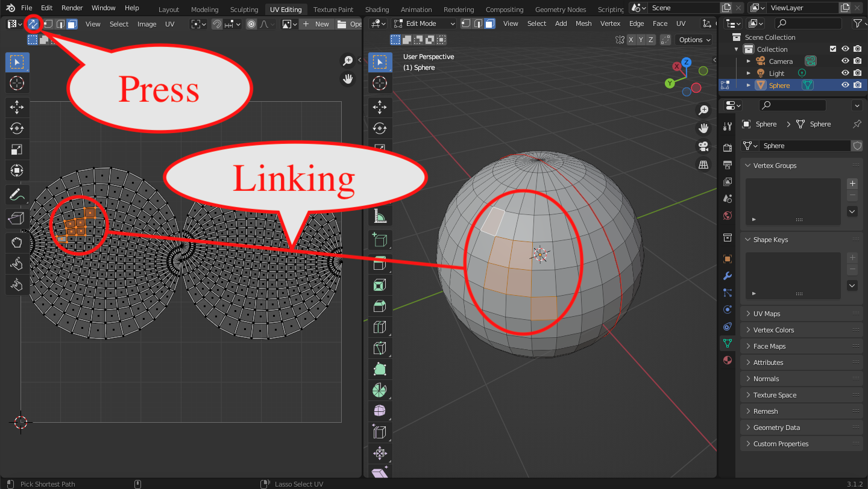Viewport: 868px width, 489px height.
Task: Toggle X axis mesh mirror
Action: coord(631,40)
